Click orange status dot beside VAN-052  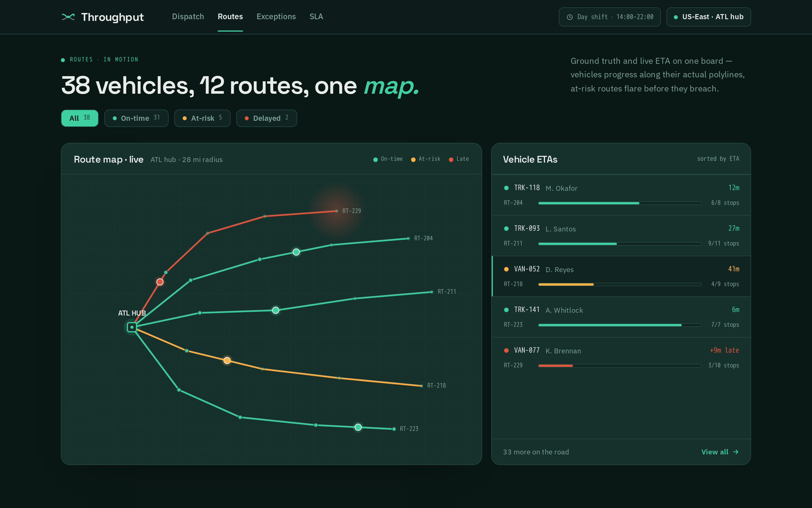(x=506, y=270)
